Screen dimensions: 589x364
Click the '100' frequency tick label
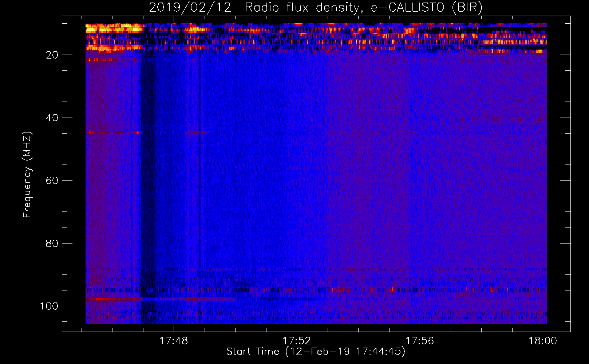[49, 306]
